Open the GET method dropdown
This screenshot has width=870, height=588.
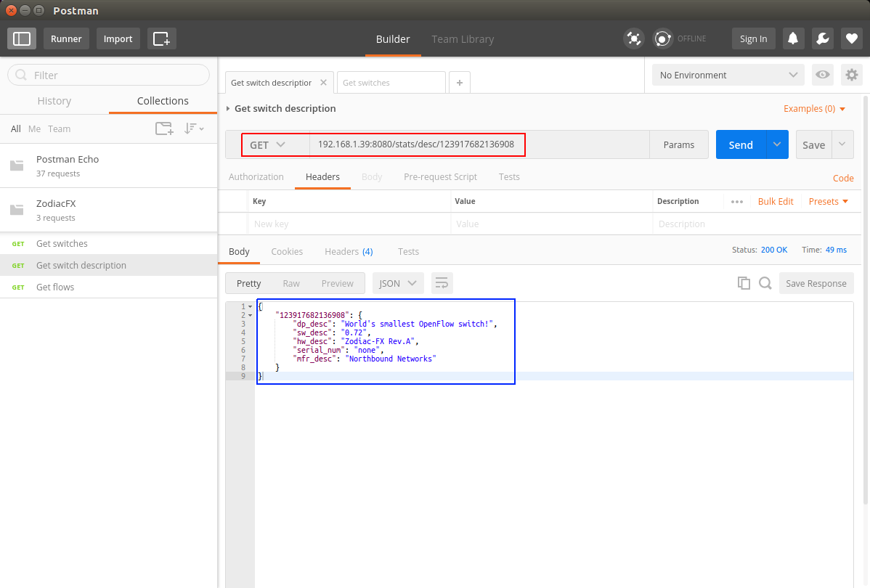[267, 145]
